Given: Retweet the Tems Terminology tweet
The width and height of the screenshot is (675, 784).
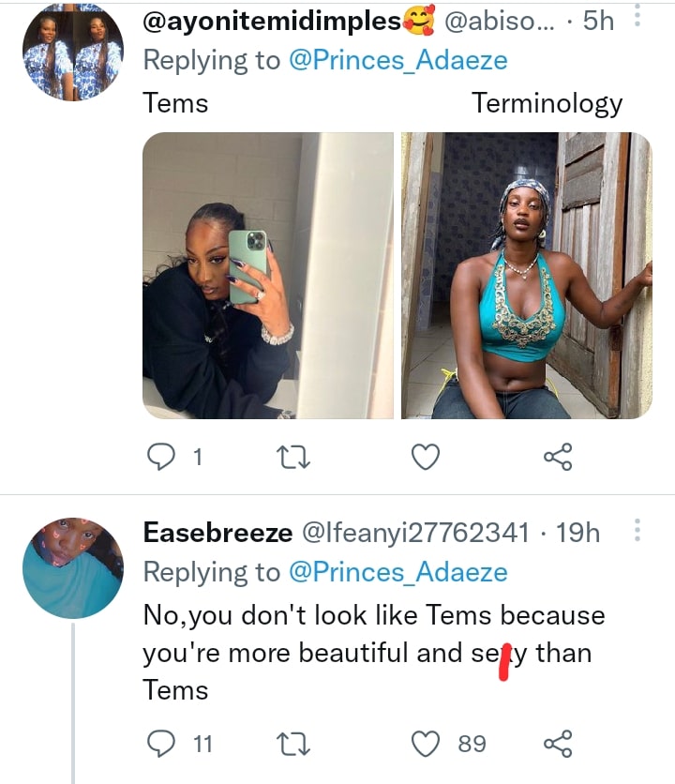Looking at the screenshot, I should click(x=296, y=457).
